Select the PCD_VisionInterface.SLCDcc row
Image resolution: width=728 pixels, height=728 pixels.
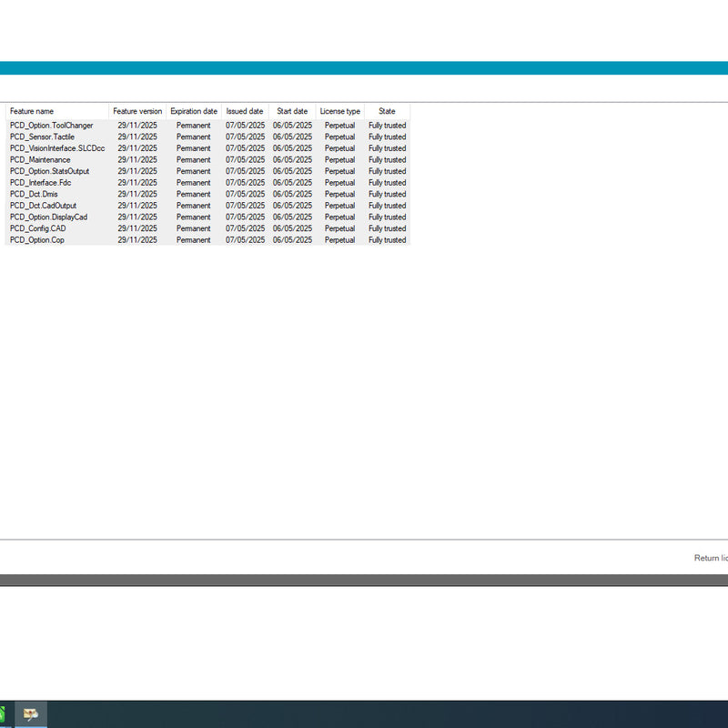click(57, 148)
